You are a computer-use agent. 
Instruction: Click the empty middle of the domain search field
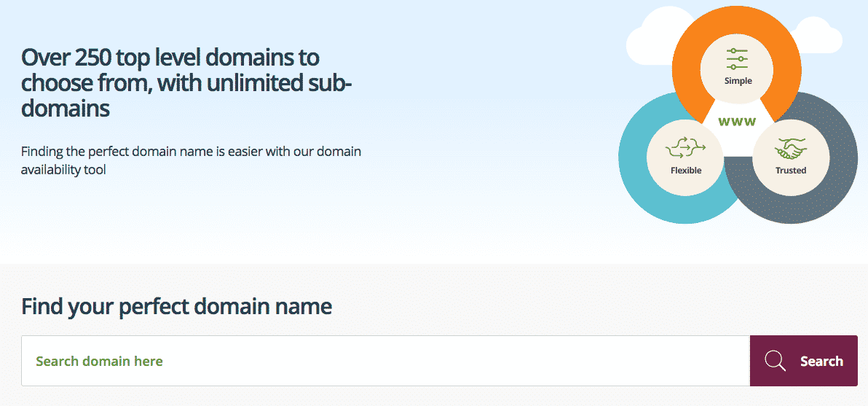click(x=385, y=361)
